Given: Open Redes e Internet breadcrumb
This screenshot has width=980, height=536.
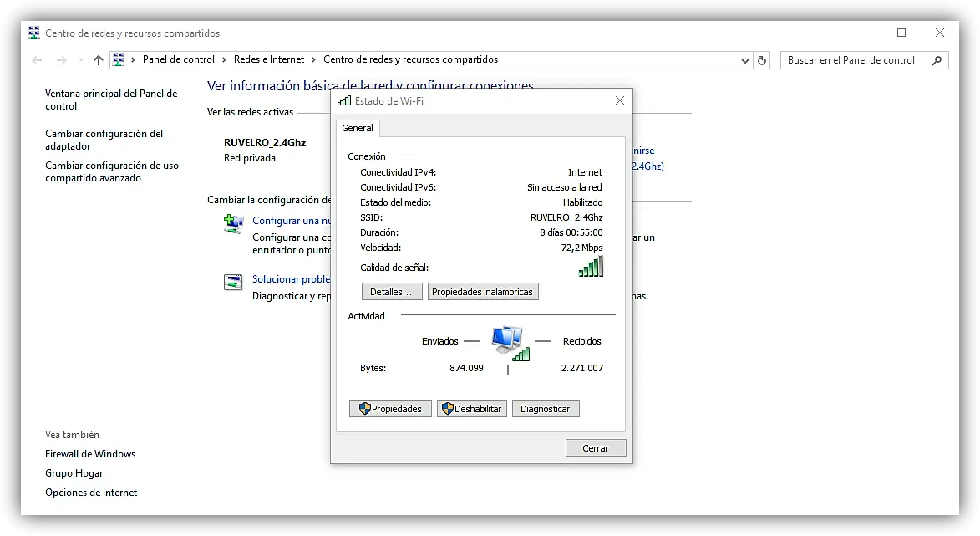Looking at the screenshot, I should 269,59.
